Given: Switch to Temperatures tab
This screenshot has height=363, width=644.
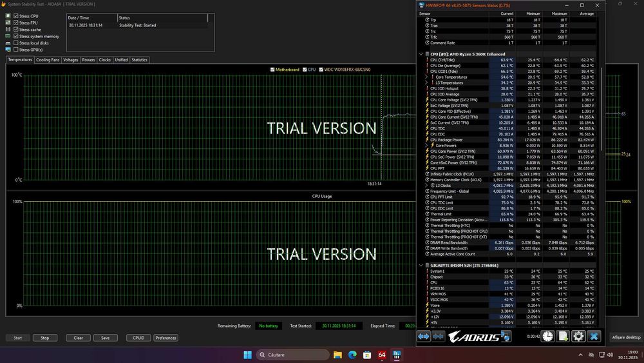Looking at the screenshot, I should (x=20, y=59).
